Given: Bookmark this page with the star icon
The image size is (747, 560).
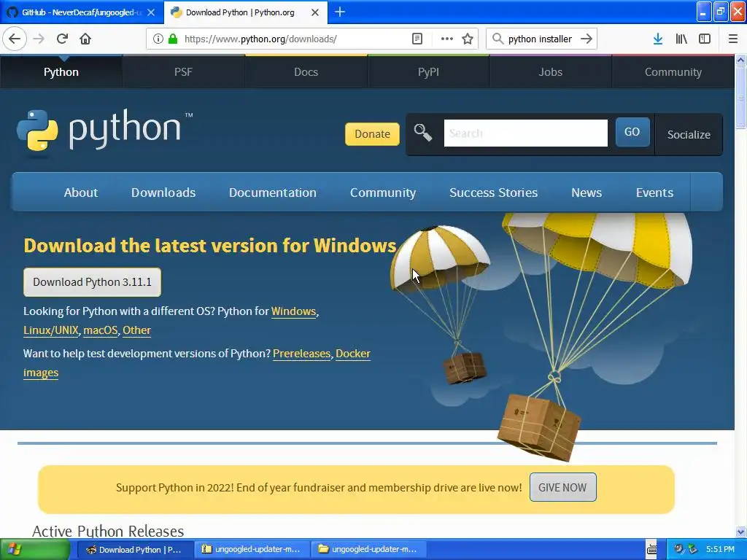Looking at the screenshot, I should (468, 39).
